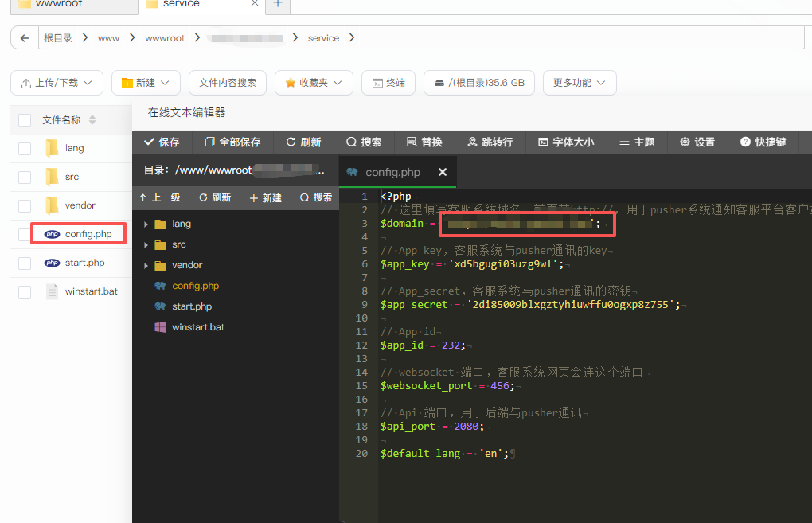This screenshot has height=523, width=812.
Task: Expand the vendor folder in editor tree
Action: point(146,265)
